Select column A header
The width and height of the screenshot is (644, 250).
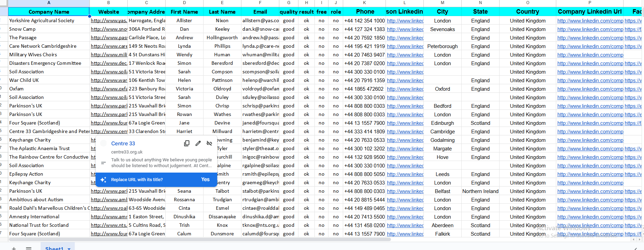pos(49,3)
